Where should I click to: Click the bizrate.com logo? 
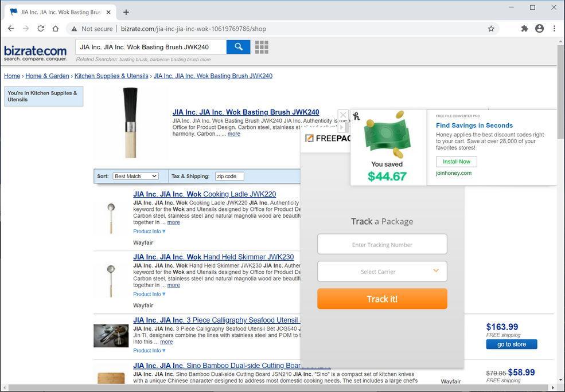pyautogui.click(x=36, y=53)
